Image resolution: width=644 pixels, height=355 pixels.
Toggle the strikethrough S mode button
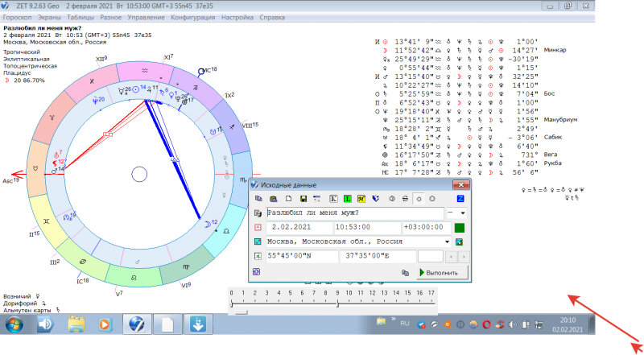click(x=405, y=198)
